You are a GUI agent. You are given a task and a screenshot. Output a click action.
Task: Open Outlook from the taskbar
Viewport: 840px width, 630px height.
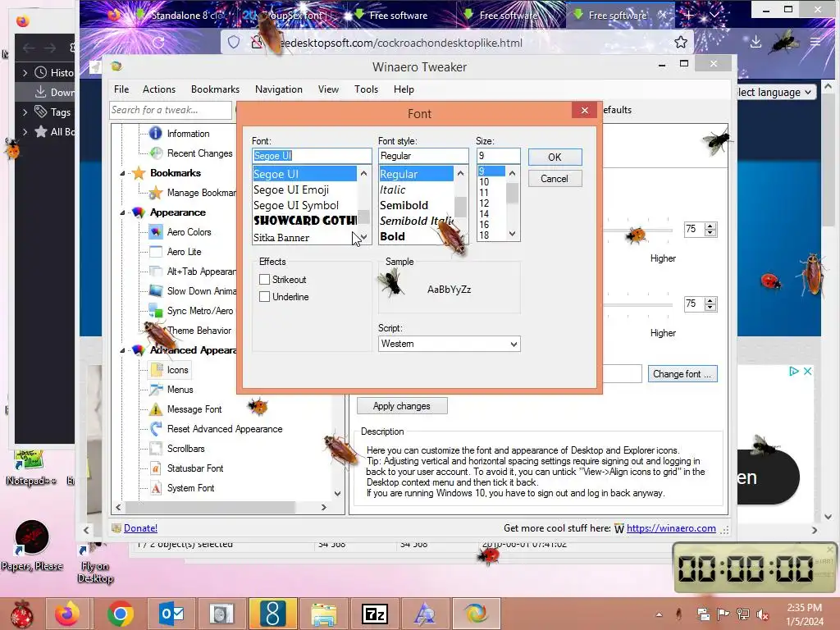[x=172, y=614]
